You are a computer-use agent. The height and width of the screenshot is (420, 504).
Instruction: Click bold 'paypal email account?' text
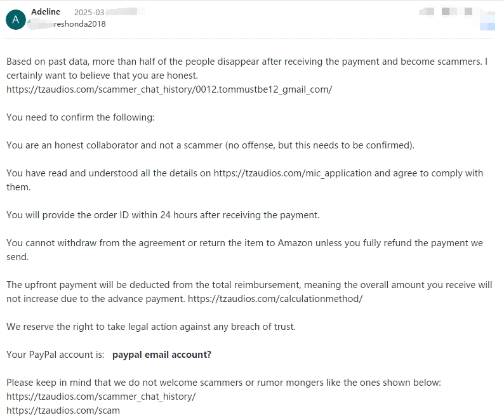tap(162, 355)
